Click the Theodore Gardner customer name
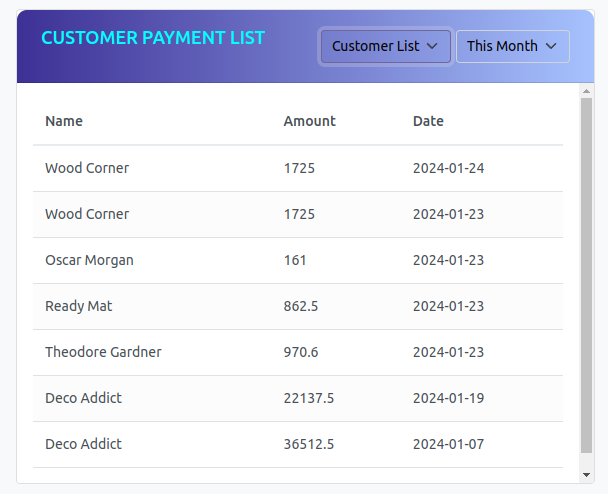 (x=103, y=352)
